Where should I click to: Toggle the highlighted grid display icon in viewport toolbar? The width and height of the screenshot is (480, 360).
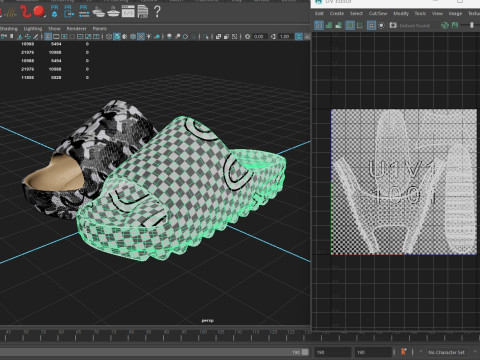[48, 37]
